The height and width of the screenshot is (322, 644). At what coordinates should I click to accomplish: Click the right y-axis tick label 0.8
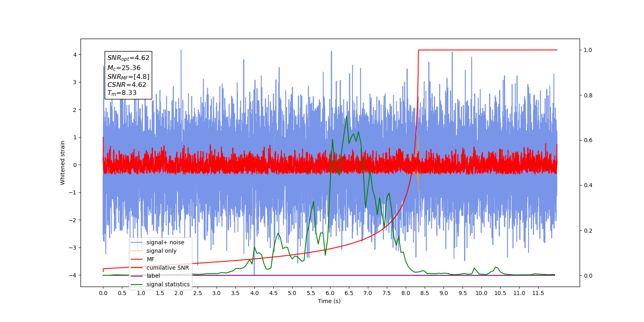pos(588,95)
